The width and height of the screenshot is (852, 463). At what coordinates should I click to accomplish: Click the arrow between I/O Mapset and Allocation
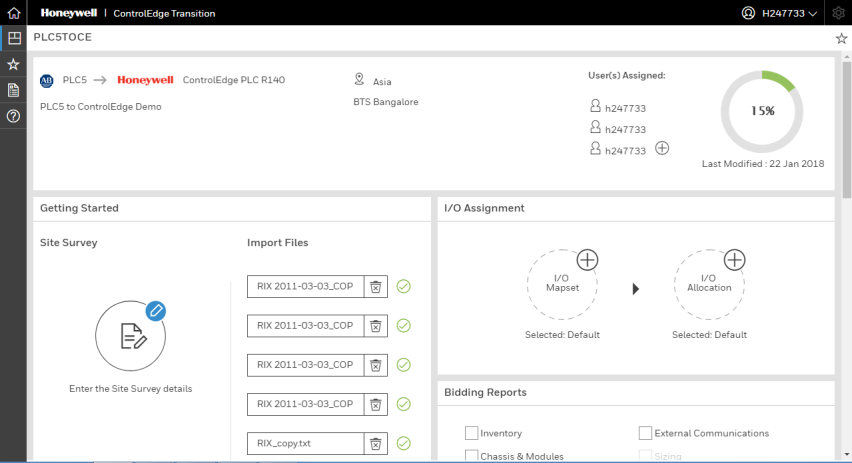[x=636, y=289]
